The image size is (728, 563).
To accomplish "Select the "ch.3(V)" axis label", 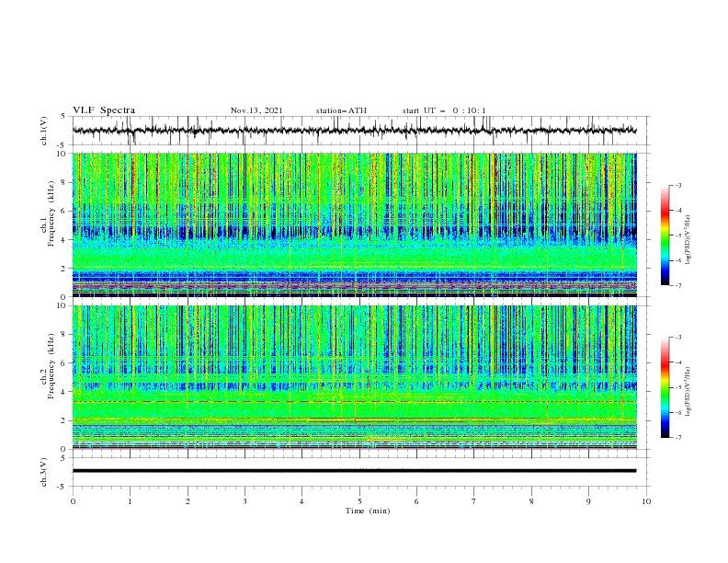I will pyautogui.click(x=44, y=472).
